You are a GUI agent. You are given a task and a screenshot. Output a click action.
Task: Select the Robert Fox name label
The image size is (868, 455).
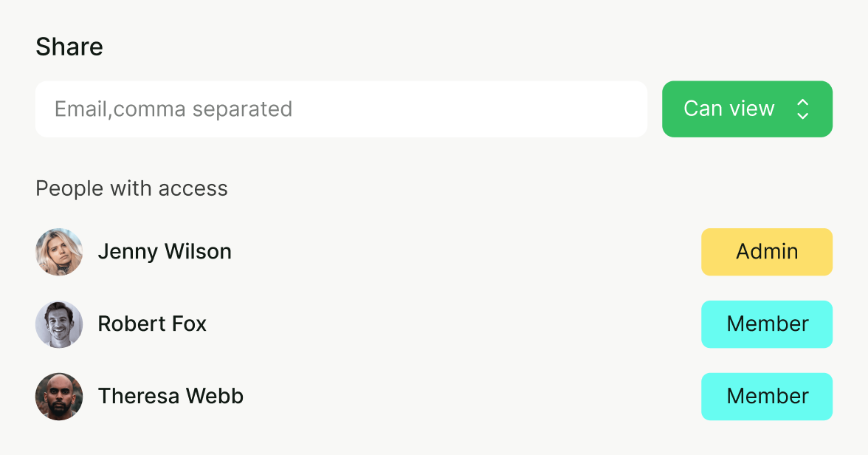152,324
